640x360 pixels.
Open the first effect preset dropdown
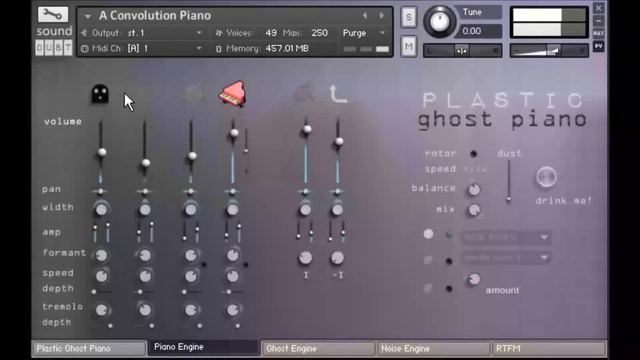coord(506,237)
